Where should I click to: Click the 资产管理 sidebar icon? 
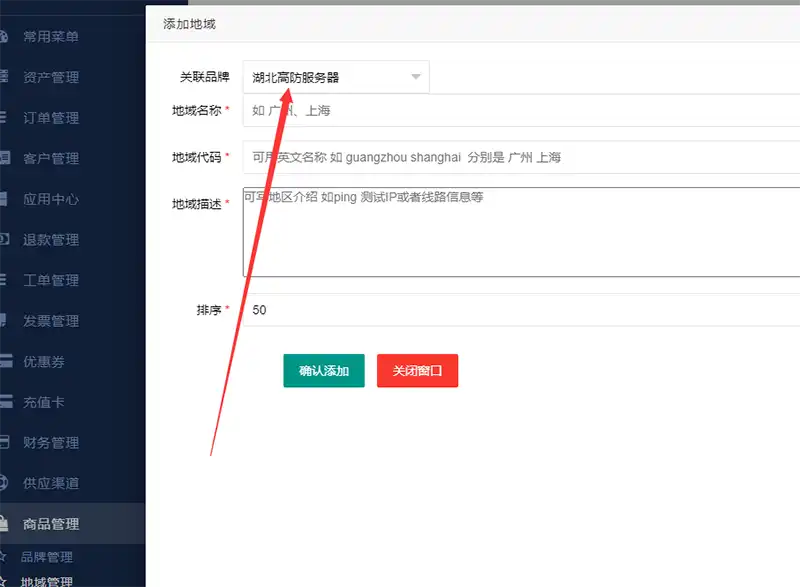[x=4, y=77]
